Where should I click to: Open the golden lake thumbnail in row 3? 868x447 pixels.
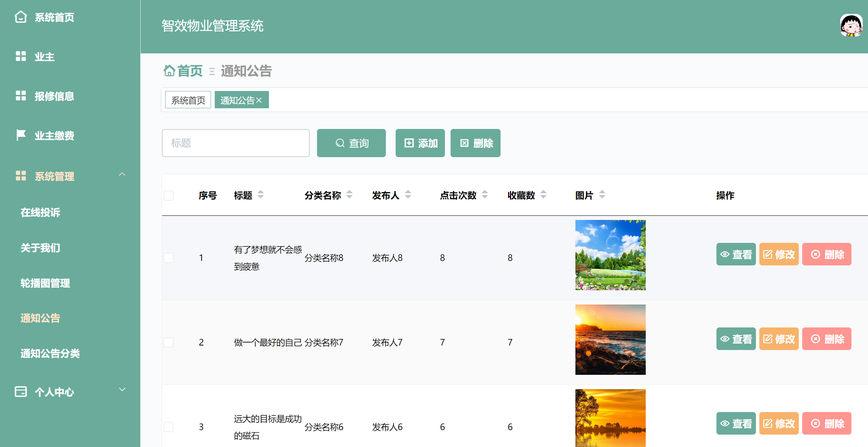point(610,418)
